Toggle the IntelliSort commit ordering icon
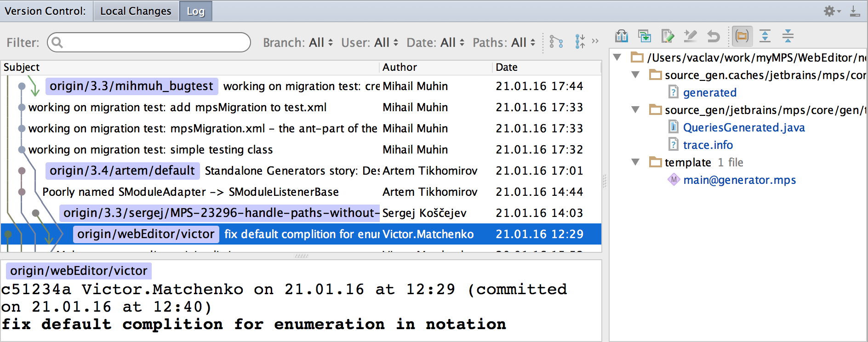The image size is (868, 342). tap(580, 42)
